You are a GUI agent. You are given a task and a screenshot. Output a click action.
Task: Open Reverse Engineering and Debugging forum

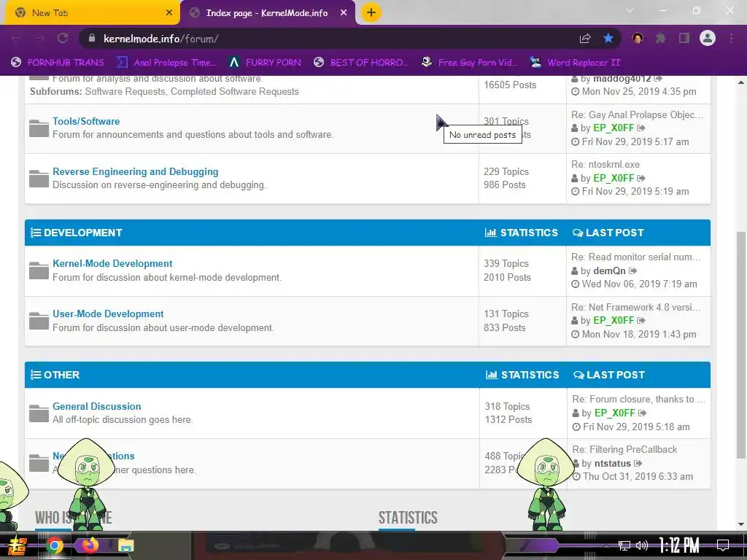coord(135,171)
